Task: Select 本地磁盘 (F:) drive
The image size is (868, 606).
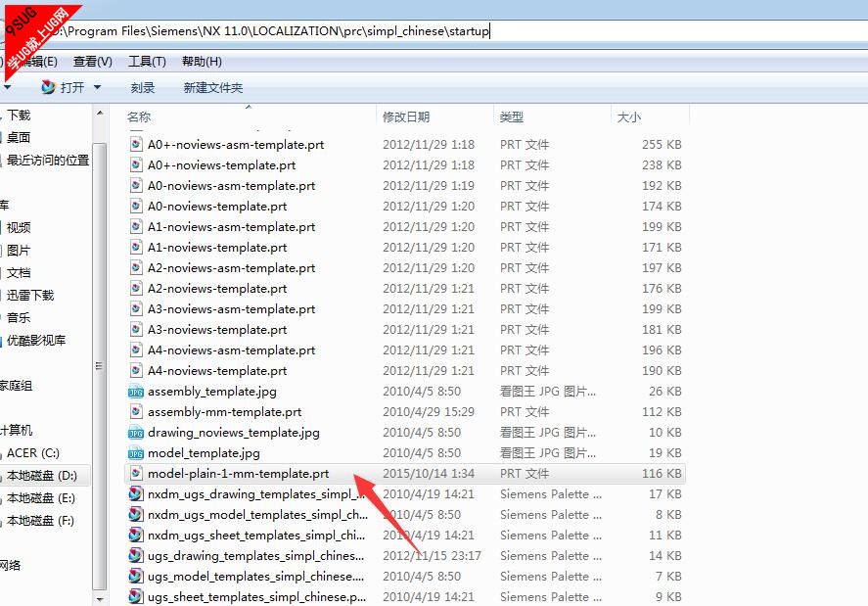Action: point(40,521)
